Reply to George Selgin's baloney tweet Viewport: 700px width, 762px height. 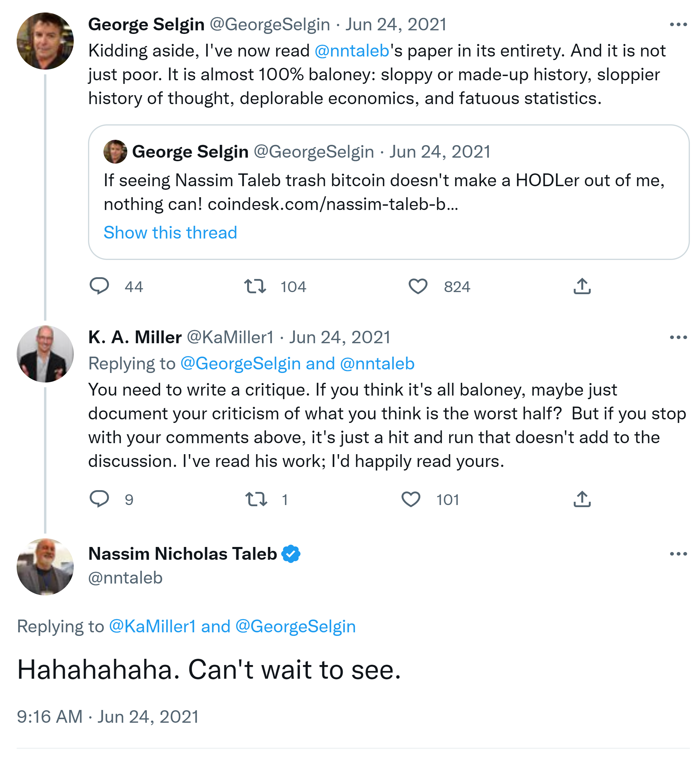pyautogui.click(x=99, y=286)
